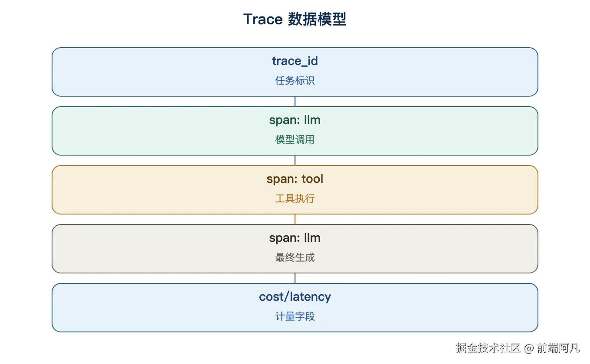Click the "@ 前端阿凡" author name

pyautogui.click(x=552, y=348)
